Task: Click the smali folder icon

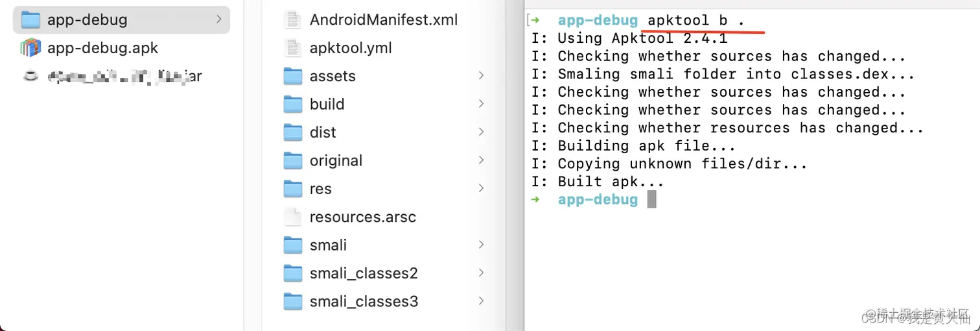Action: (293, 245)
